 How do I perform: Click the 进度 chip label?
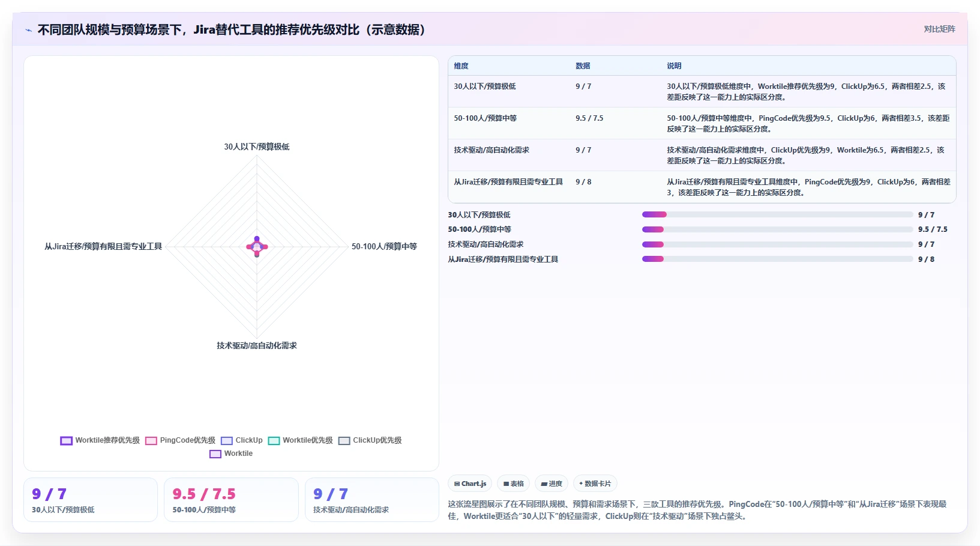pos(555,484)
